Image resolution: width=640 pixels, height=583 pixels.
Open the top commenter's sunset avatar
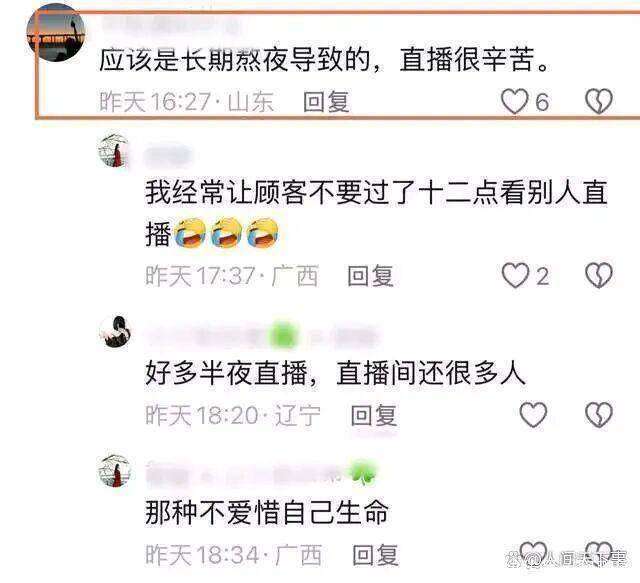tap(56, 33)
